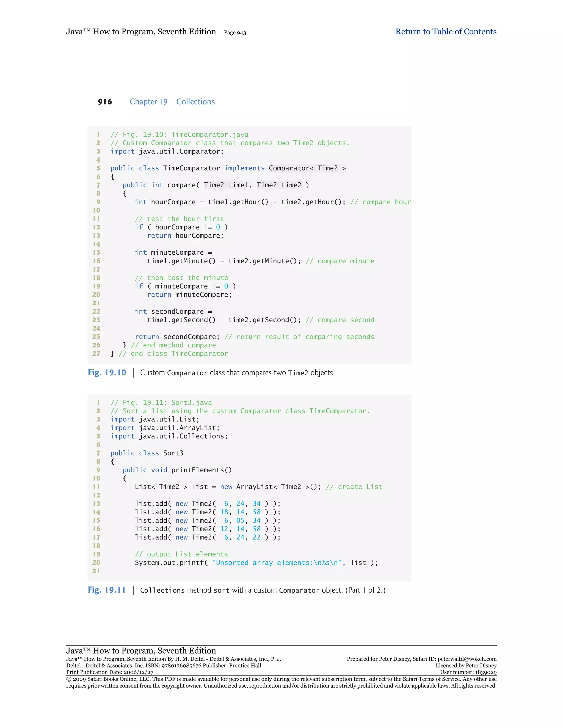Click the public class TimeComparator declaration

[x=228, y=168]
